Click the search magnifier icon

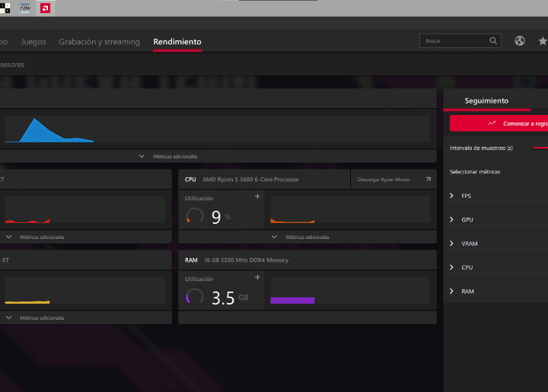tap(493, 41)
